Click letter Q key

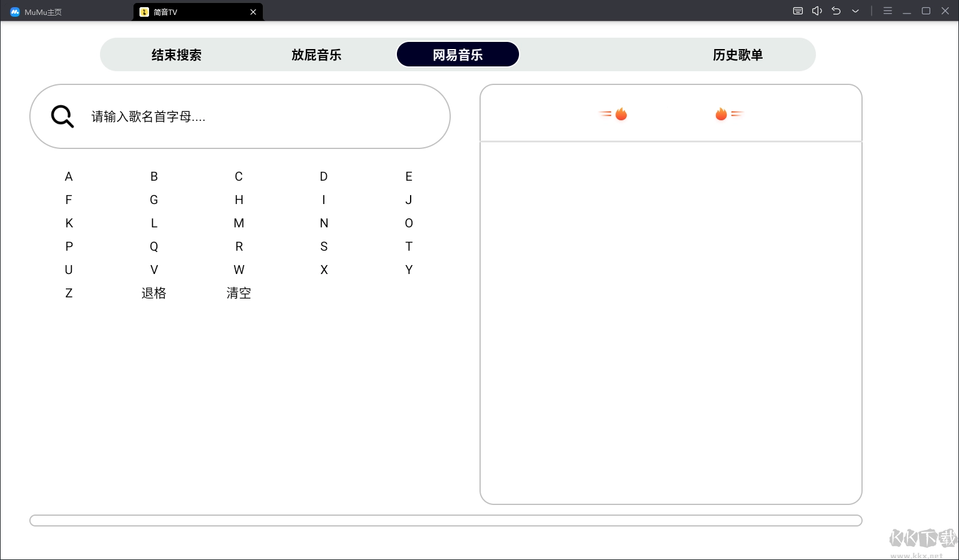coord(154,246)
